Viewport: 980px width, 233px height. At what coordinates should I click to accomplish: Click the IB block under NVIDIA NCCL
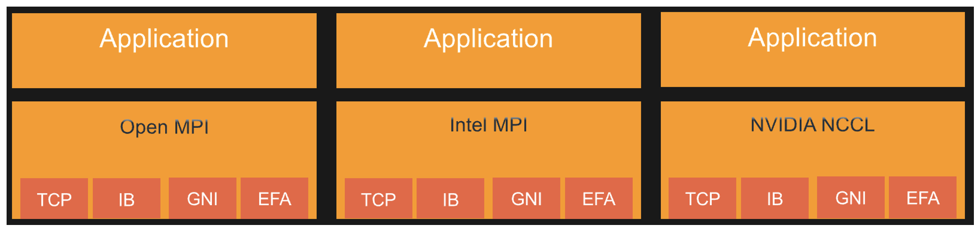(775, 198)
